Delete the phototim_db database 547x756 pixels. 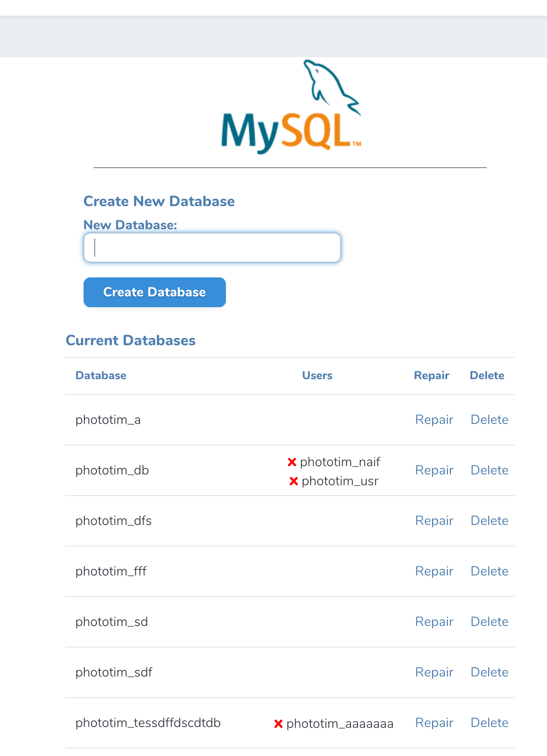tap(489, 470)
